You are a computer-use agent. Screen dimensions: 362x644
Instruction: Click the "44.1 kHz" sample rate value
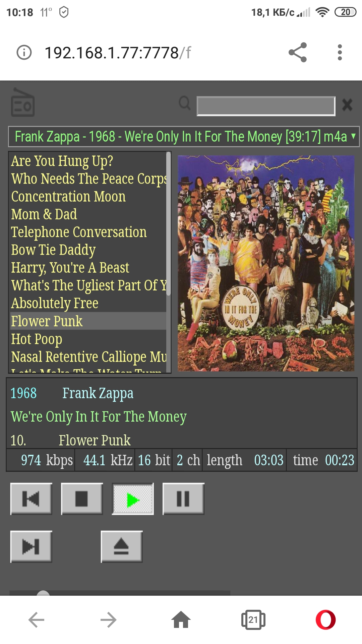click(108, 460)
